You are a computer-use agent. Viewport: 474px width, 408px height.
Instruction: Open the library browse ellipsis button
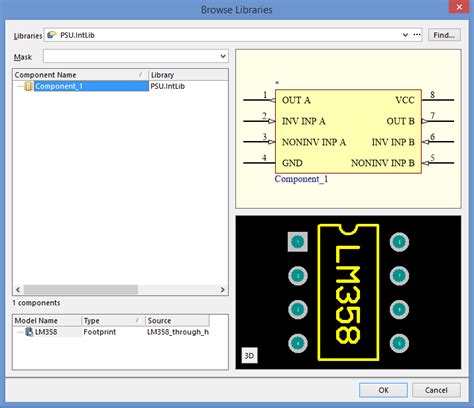point(417,35)
